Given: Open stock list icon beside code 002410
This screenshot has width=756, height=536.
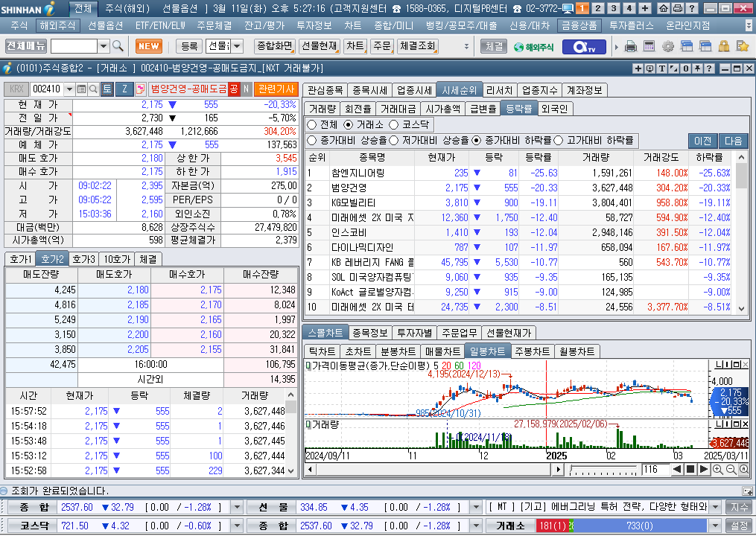Looking at the screenshot, I should [x=81, y=89].
